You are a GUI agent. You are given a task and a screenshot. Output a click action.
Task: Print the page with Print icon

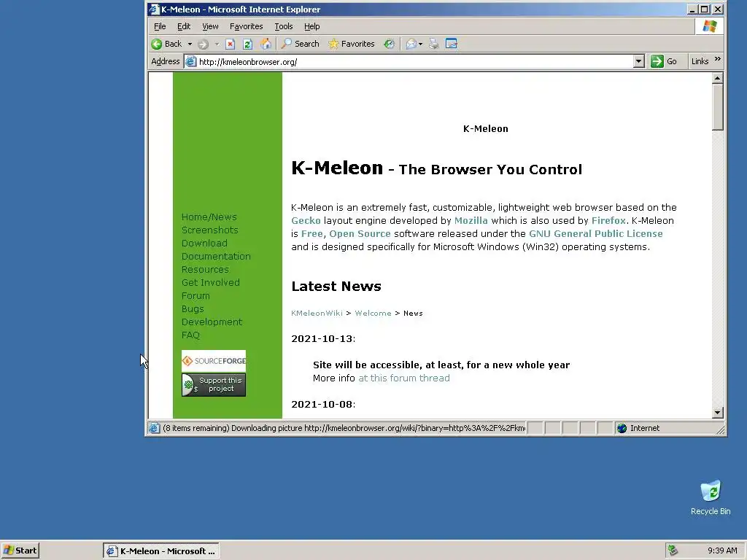pyautogui.click(x=433, y=44)
